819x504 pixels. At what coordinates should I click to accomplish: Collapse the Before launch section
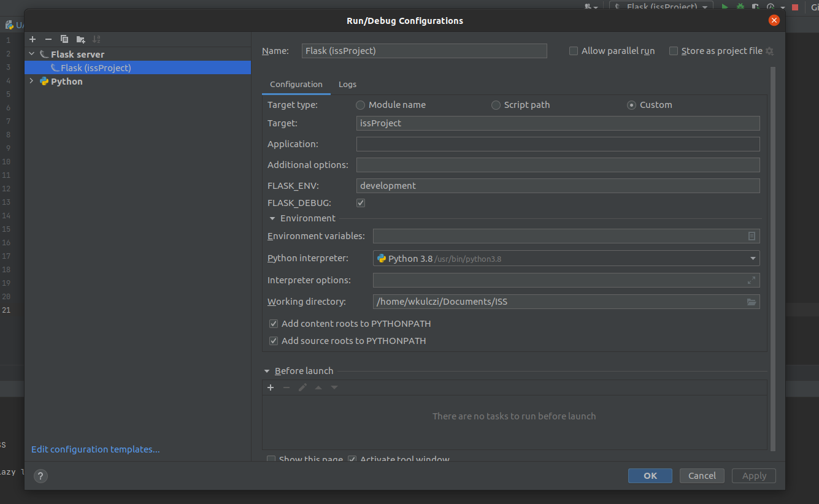tap(267, 371)
